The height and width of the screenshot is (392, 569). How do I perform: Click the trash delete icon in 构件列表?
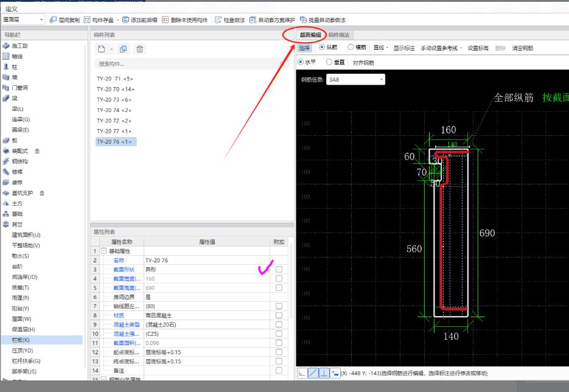point(140,49)
